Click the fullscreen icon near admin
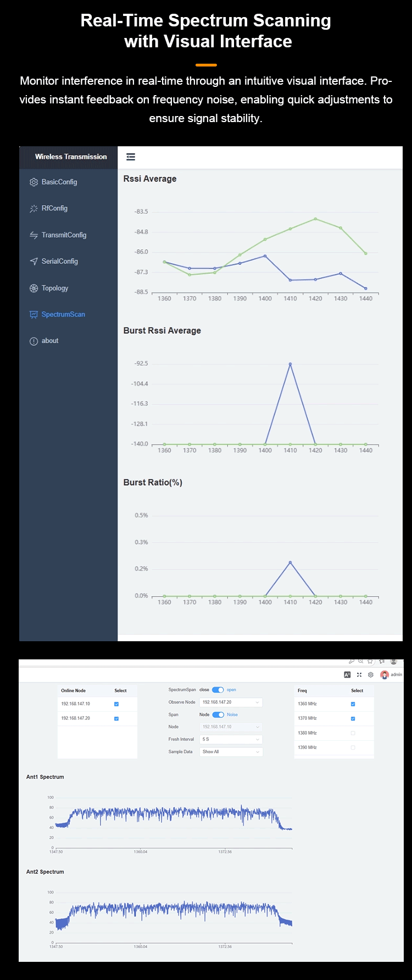Image resolution: width=412 pixels, height=980 pixels. point(359,675)
